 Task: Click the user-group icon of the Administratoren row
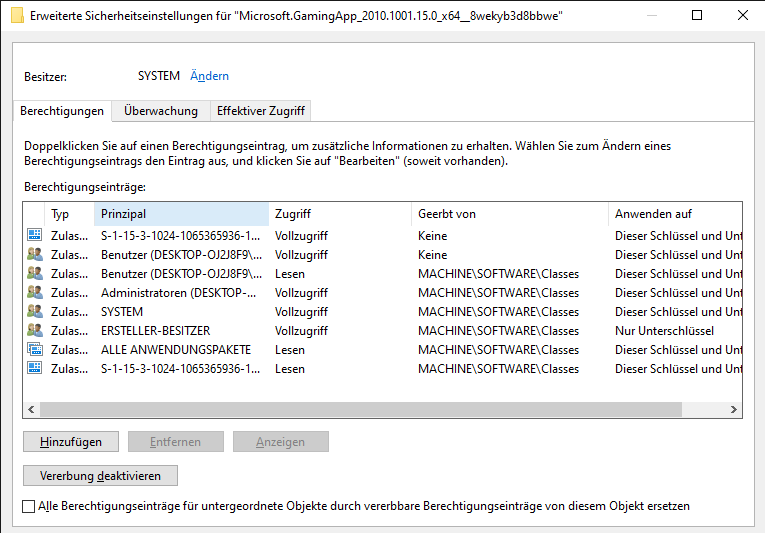pyautogui.click(x=35, y=292)
